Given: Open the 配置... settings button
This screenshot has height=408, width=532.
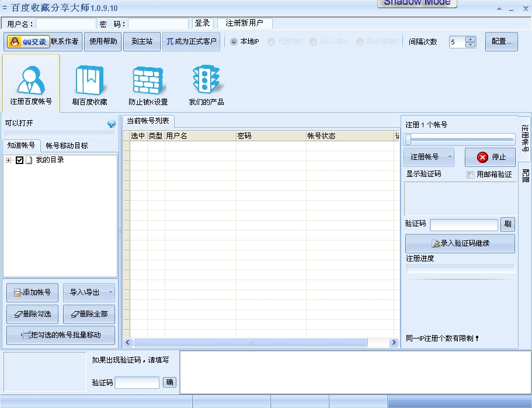Looking at the screenshot, I should [502, 41].
